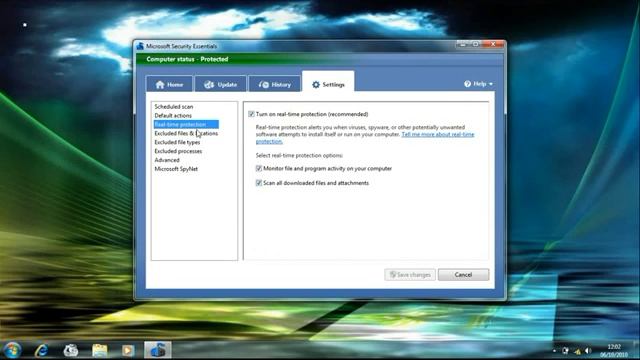The height and width of the screenshot is (360, 640).
Task: Launch Internet Explorer from taskbar
Action: click(x=42, y=350)
